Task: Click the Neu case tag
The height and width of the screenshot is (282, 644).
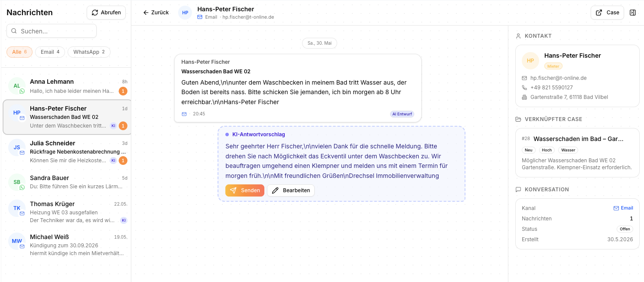Action: point(529,150)
